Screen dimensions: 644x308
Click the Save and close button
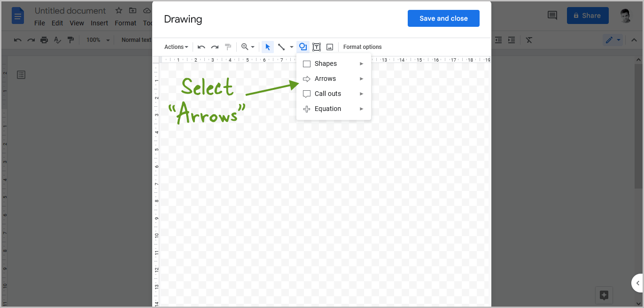tap(443, 18)
